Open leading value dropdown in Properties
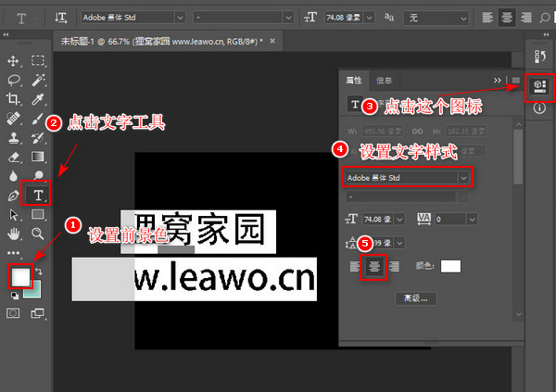556x392 pixels. (x=399, y=243)
